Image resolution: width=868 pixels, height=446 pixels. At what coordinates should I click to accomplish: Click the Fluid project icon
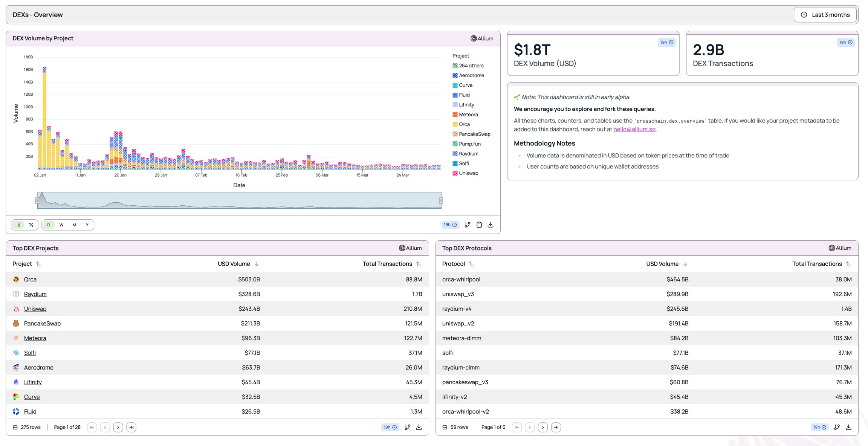click(x=16, y=412)
